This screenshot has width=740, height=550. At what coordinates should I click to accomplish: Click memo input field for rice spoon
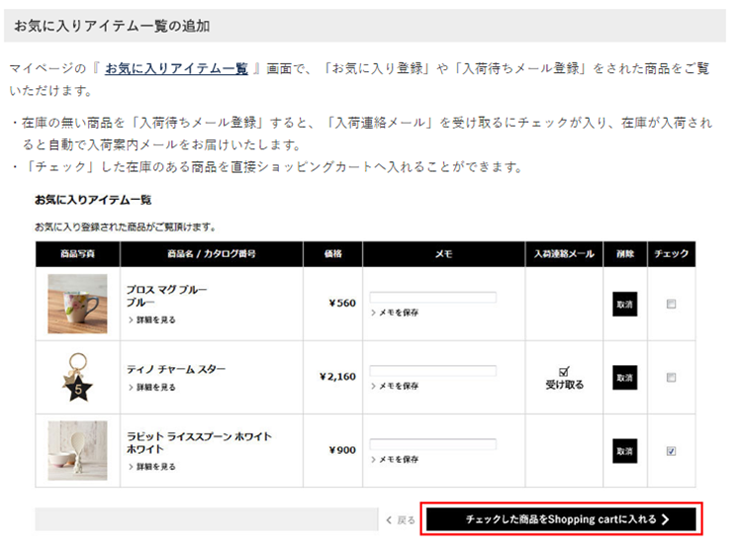tap(433, 444)
